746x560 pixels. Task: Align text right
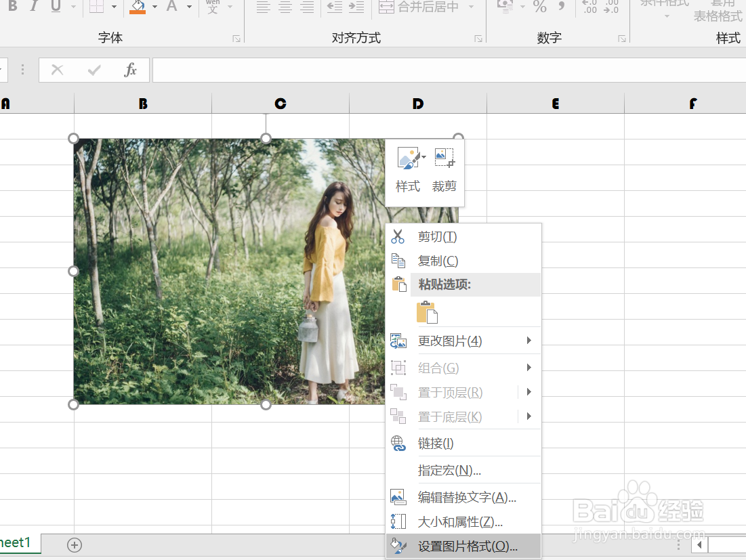(308, 6)
